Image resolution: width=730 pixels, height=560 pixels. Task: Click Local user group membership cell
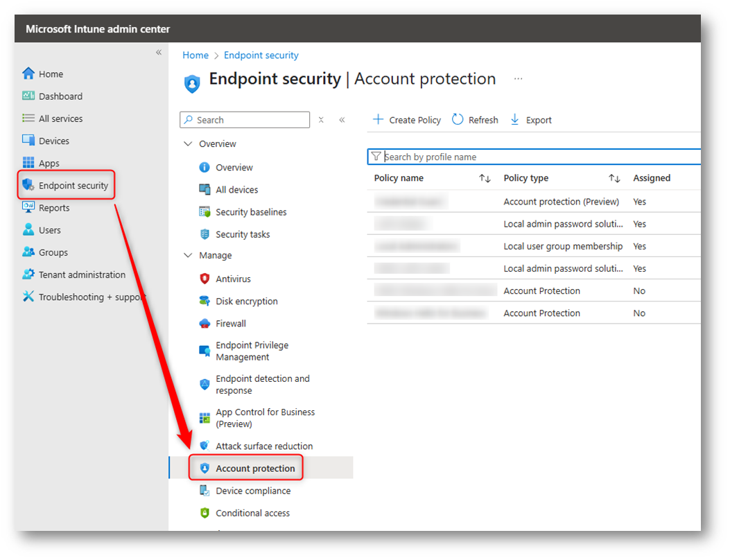point(563,246)
